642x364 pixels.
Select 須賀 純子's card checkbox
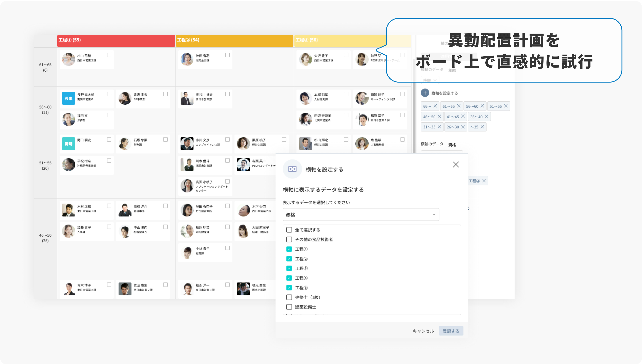coord(402,94)
